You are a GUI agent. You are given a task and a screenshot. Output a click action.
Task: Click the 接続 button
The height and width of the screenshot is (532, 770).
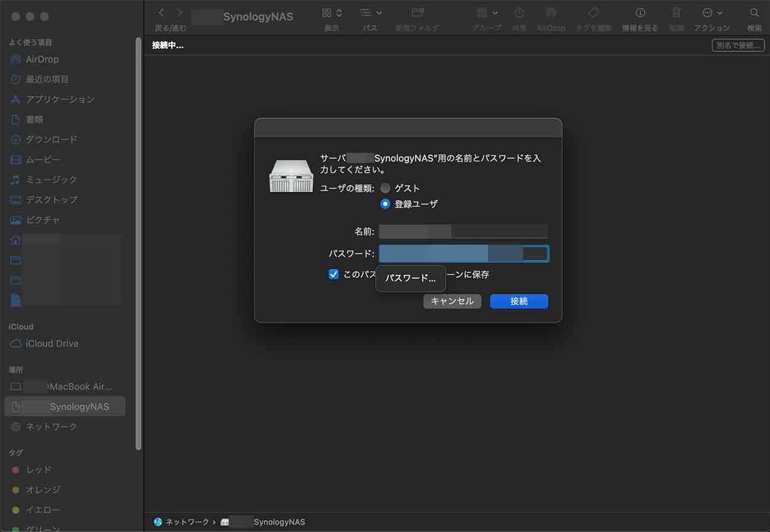tap(519, 302)
